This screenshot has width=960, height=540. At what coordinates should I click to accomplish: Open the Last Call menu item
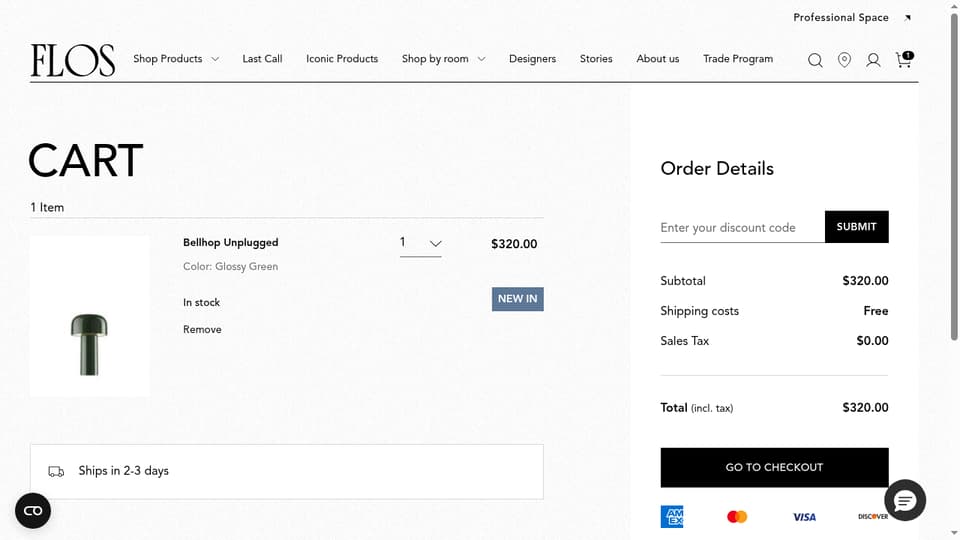click(x=262, y=59)
